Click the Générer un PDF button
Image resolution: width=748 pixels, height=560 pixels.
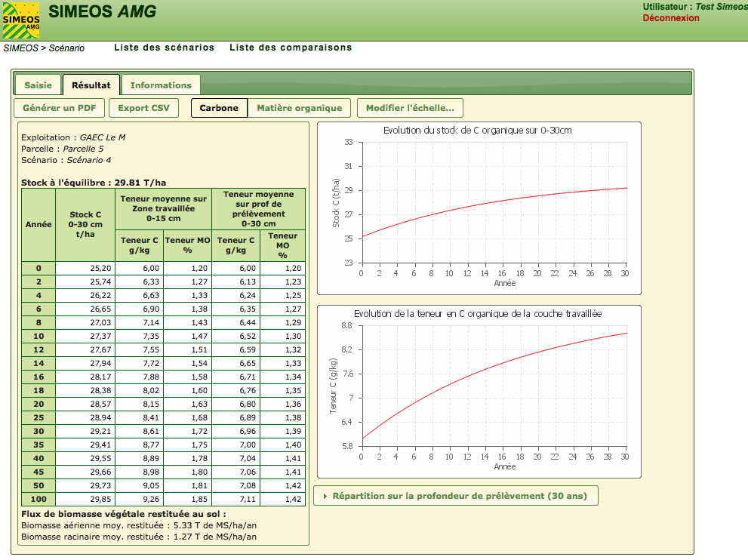tap(60, 108)
